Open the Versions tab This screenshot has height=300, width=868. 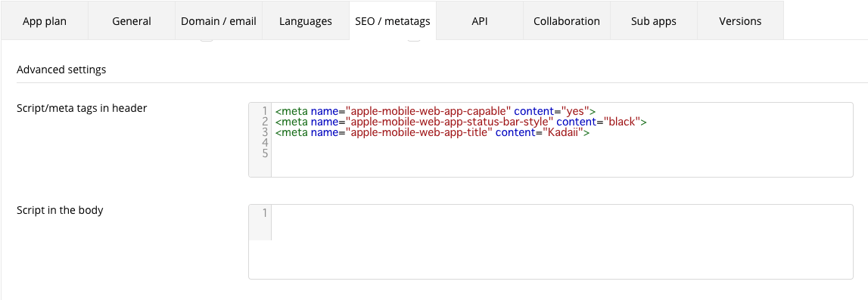[x=740, y=21]
